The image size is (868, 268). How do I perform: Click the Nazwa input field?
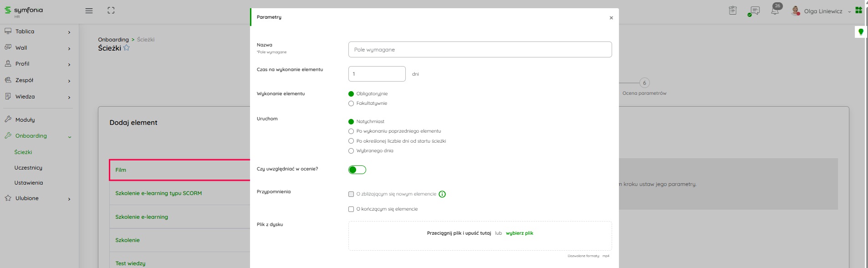point(480,50)
